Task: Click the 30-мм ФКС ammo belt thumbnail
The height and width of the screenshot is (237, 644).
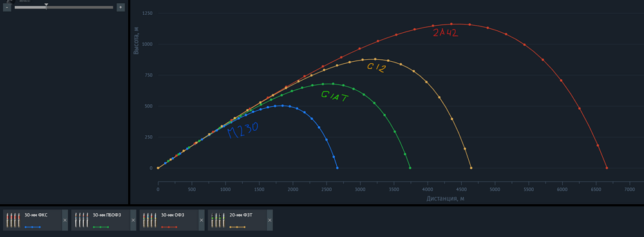Action: [x=13, y=220]
